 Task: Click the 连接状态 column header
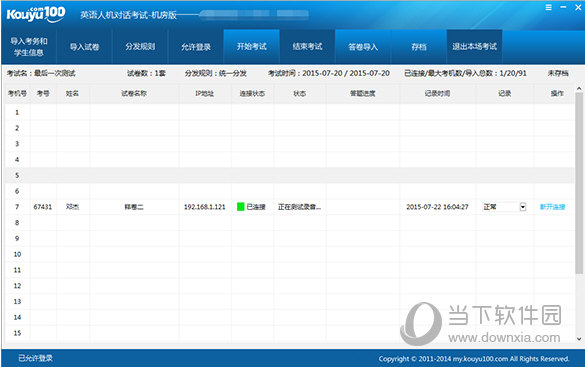[252, 93]
